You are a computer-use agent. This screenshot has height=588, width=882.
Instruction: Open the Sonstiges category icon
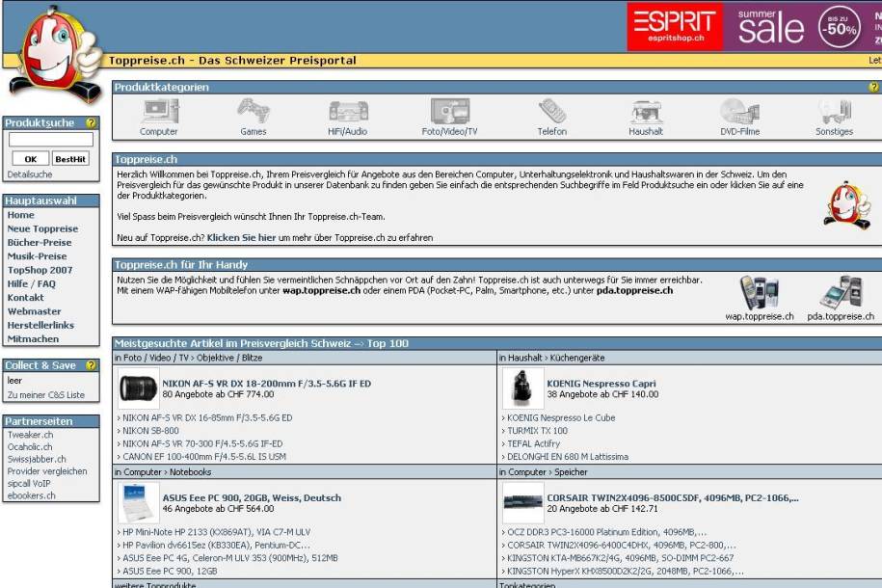(x=835, y=112)
